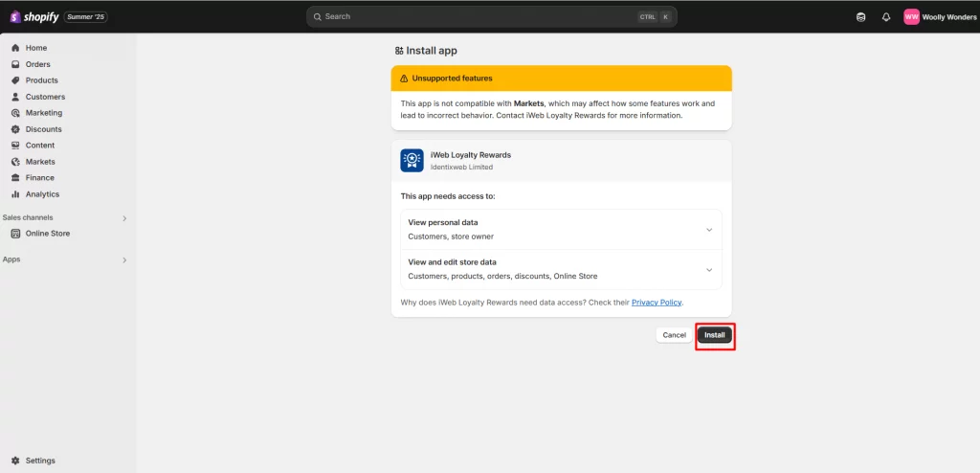
Task: Click the Cancel button
Action: click(675, 335)
